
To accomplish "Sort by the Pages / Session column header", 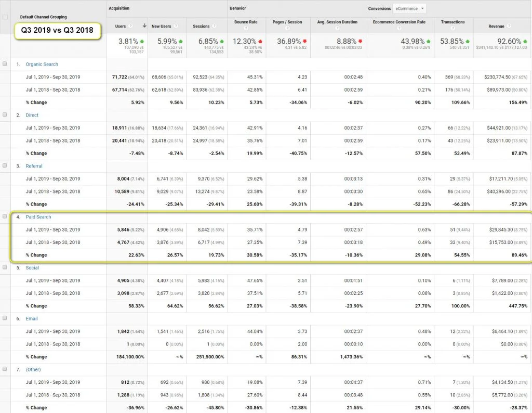I will pyautogui.click(x=287, y=22).
